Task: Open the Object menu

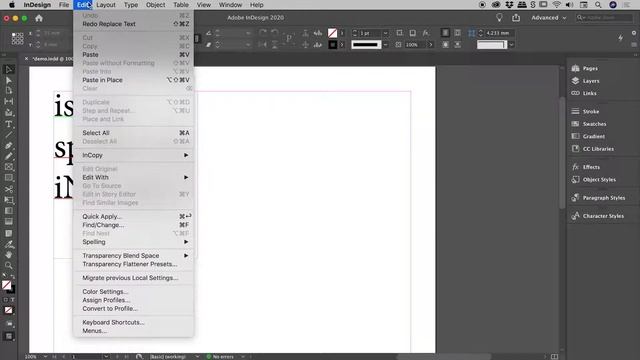Action: tap(156, 5)
